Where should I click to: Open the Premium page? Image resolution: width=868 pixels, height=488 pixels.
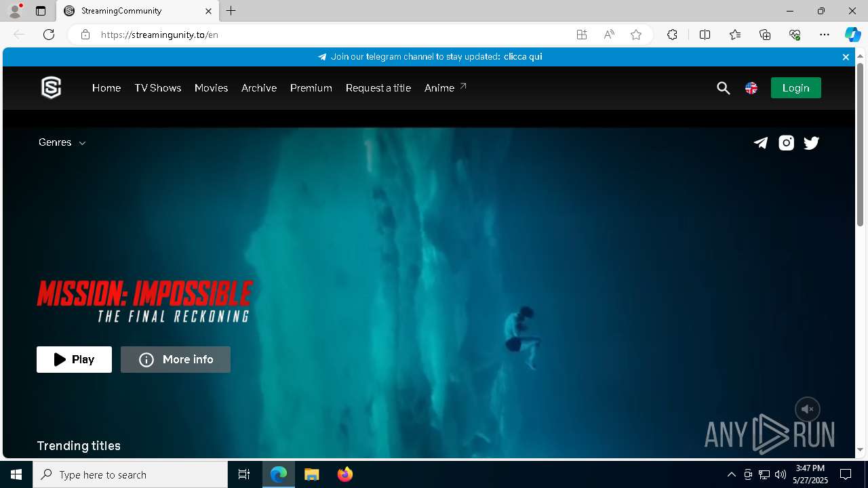click(311, 88)
